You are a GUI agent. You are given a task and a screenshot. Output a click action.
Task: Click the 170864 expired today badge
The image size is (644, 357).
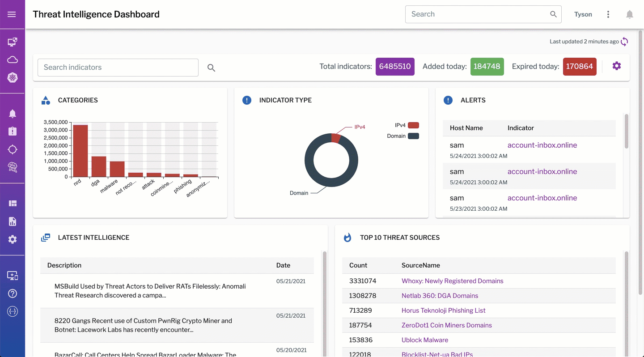580,67
